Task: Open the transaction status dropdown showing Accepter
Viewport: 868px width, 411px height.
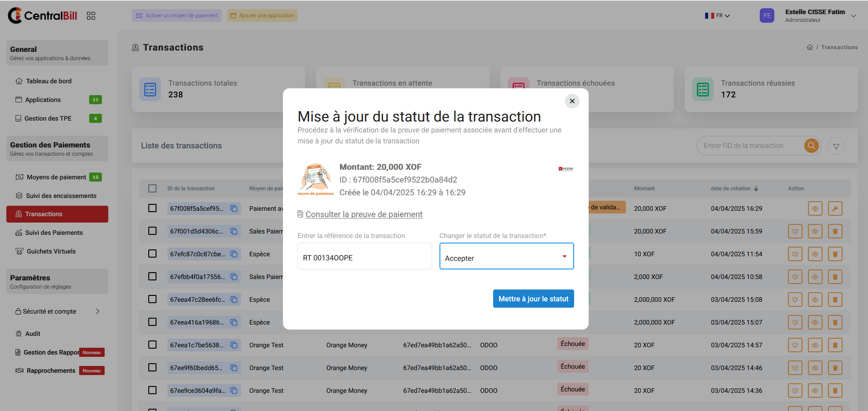Action: (x=506, y=257)
